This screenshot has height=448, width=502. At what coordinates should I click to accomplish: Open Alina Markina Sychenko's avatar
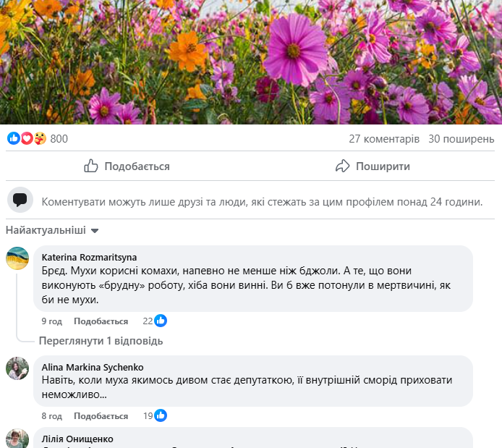click(17, 368)
